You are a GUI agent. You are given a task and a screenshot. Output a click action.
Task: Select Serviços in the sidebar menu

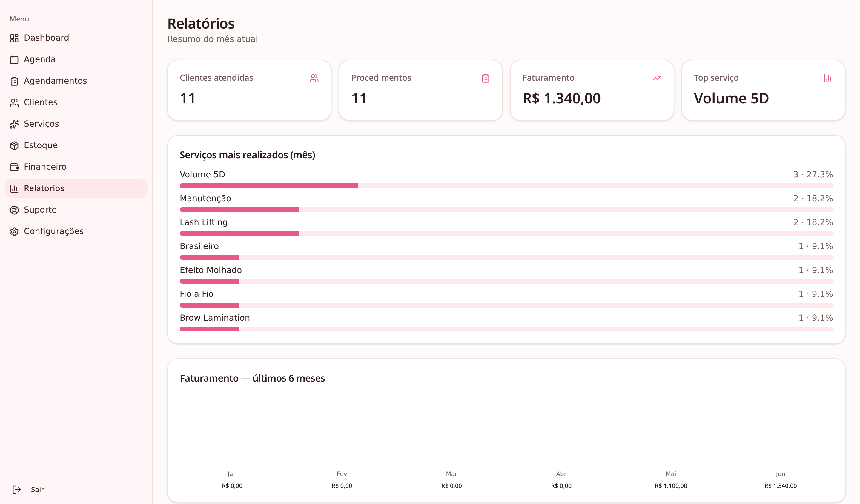76,124
